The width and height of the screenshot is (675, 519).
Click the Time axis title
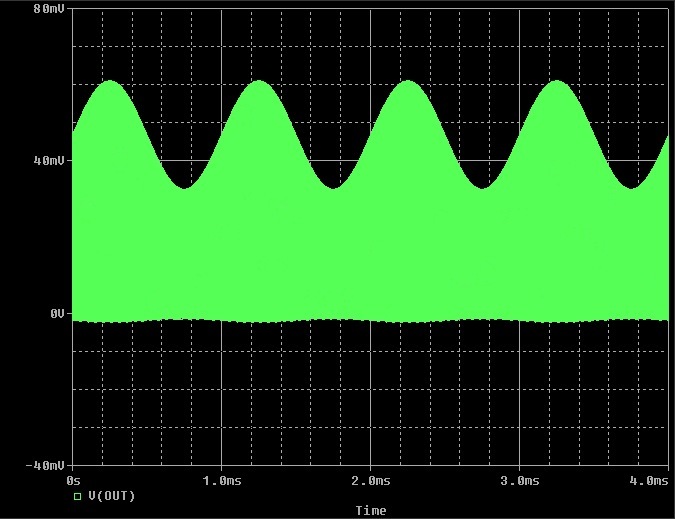point(371,511)
